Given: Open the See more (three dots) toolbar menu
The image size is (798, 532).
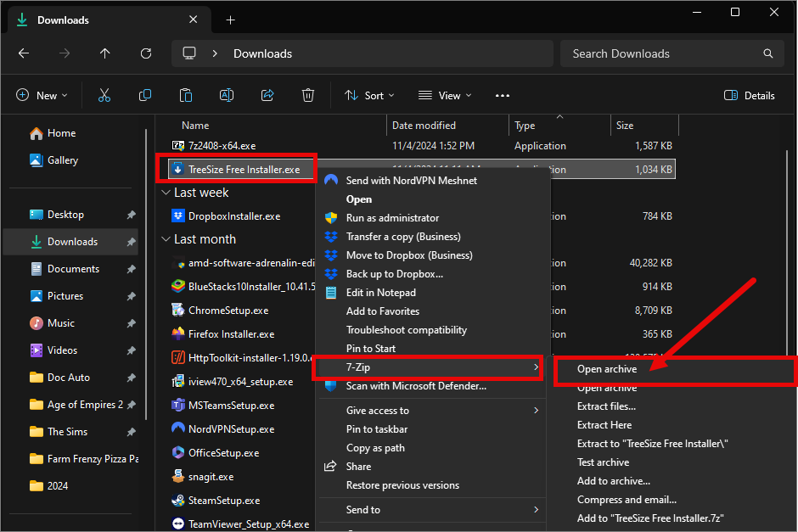Looking at the screenshot, I should click(503, 96).
